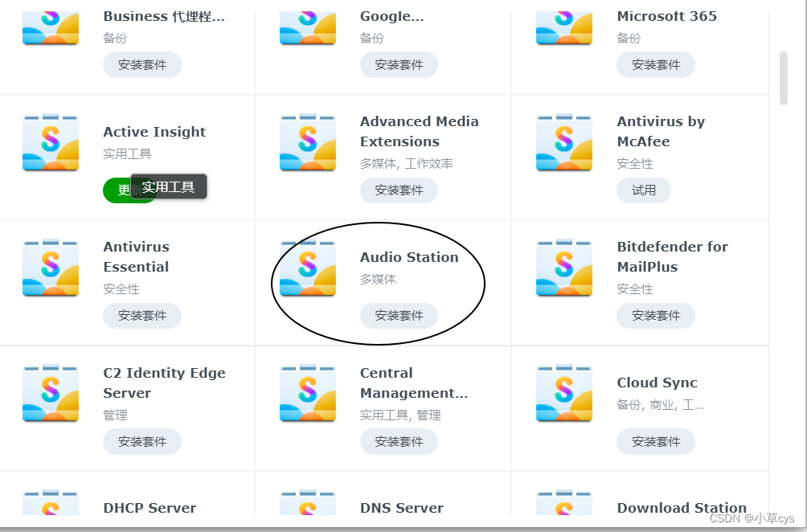
Task: Select Active Insight's 实用工具 category label
Action: [127, 153]
